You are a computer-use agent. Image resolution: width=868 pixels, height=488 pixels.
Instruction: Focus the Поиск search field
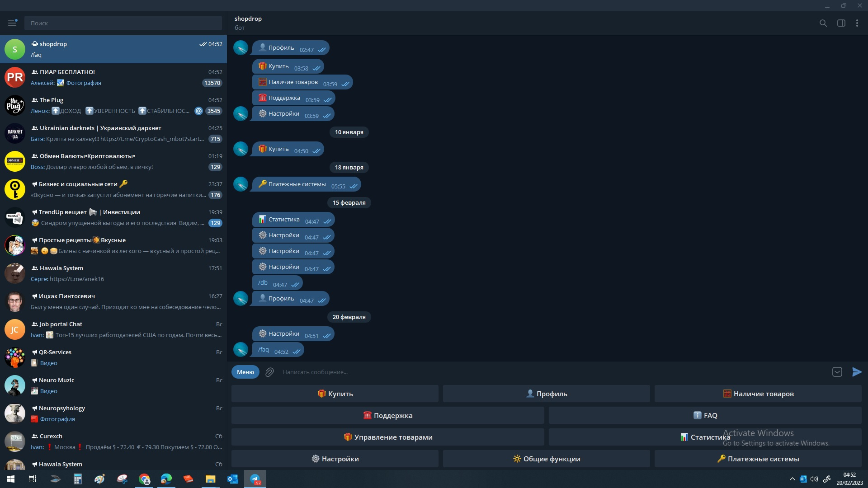click(x=123, y=23)
